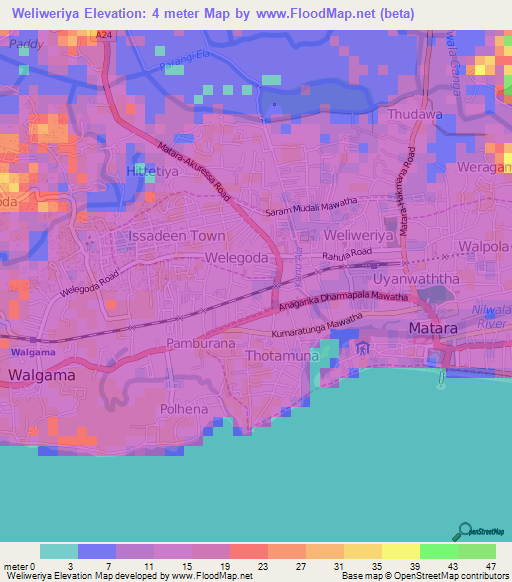Click the lake south of Parangi Ela
Image resolution: width=512 pixels, height=582 pixels.
tap(316, 101)
